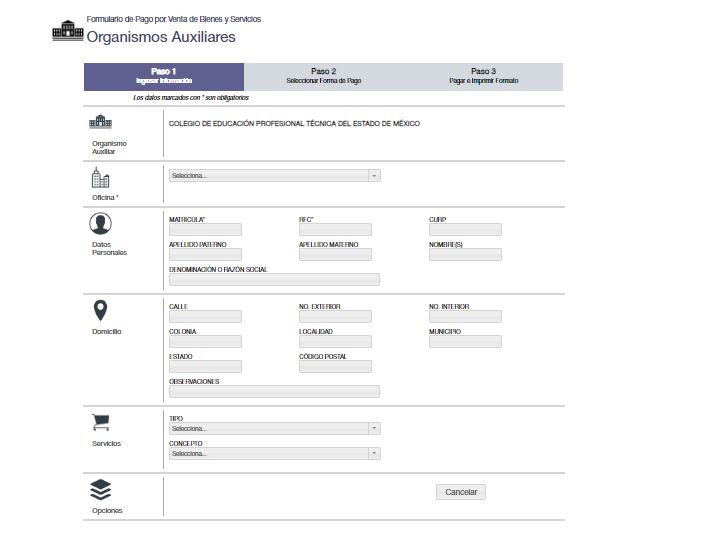Click the Datos Personales section label
Screen dimensions: 718x545
(109, 249)
